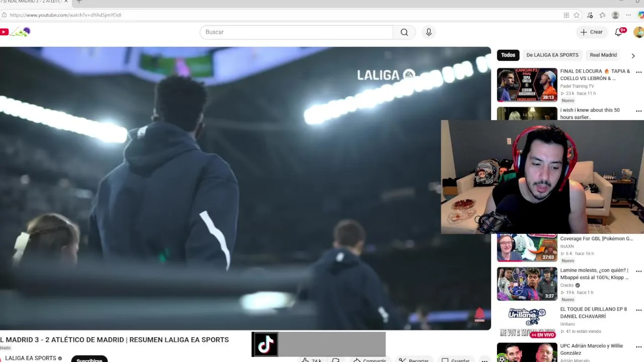Image resolution: width=644 pixels, height=362 pixels.
Task: Open options menu for Lamine molesto video
Action: tap(638, 271)
